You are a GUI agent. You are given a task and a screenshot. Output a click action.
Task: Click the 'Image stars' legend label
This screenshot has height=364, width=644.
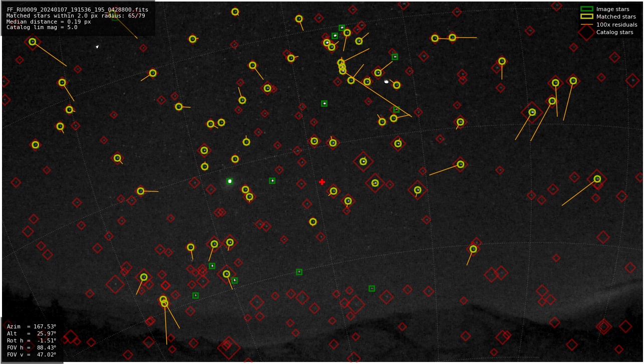(612, 9)
